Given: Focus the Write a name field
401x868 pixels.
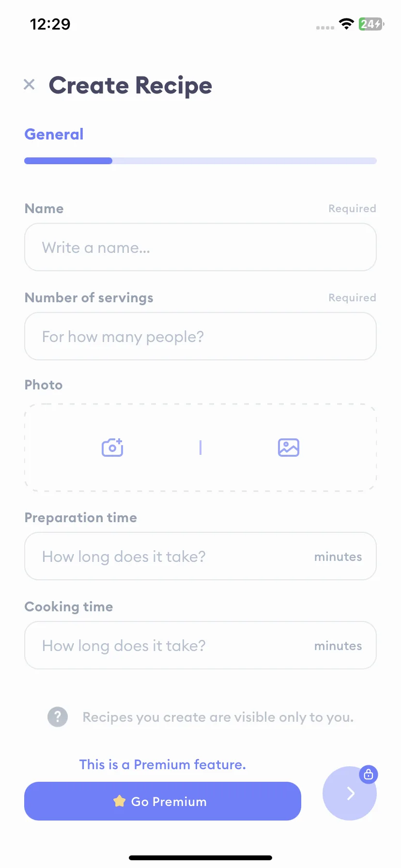Looking at the screenshot, I should coord(200,247).
